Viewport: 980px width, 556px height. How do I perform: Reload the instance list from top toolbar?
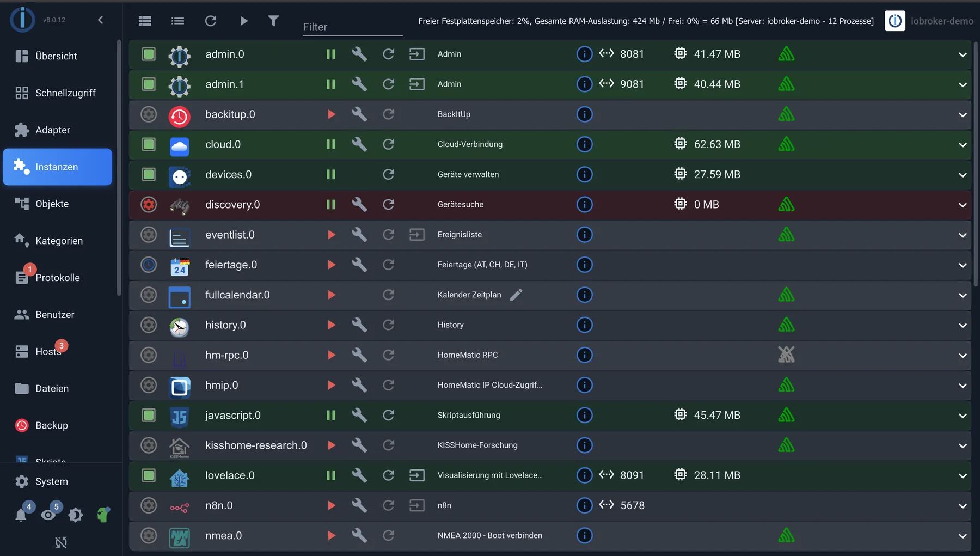click(x=211, y=21)
